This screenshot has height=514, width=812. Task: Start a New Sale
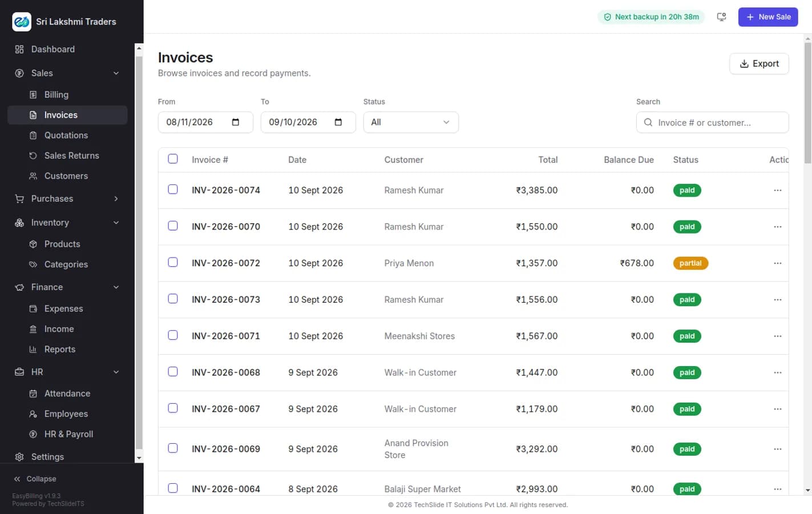768,17
